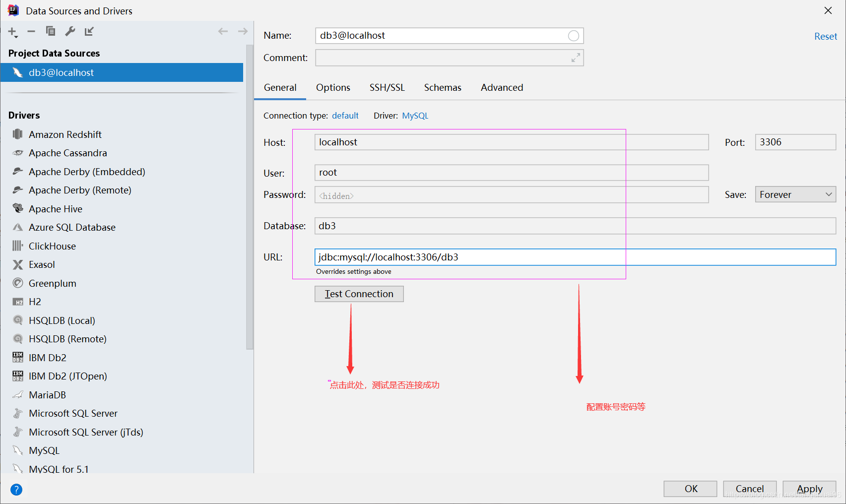
Task: Close the Data Sources and Drivers dialog
Action: coord(828,10)
